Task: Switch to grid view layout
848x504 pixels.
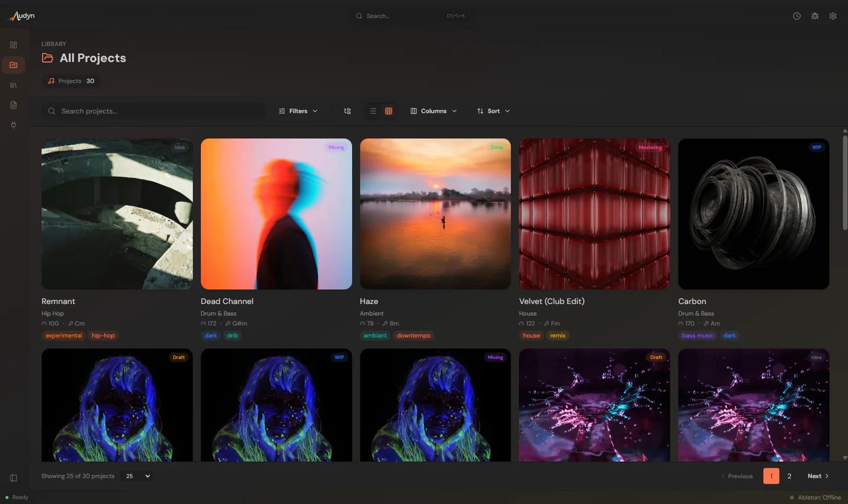Action: 388,111
